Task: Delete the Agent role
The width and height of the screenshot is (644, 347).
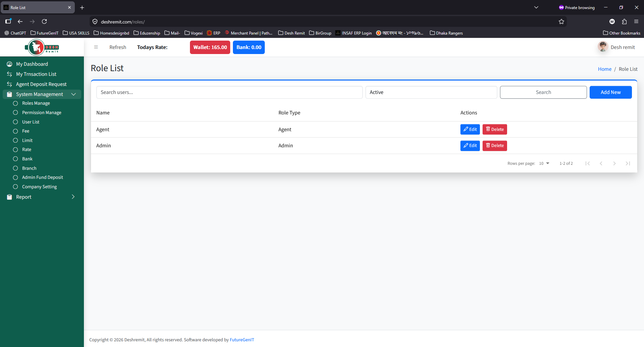Action: point(495,130)
